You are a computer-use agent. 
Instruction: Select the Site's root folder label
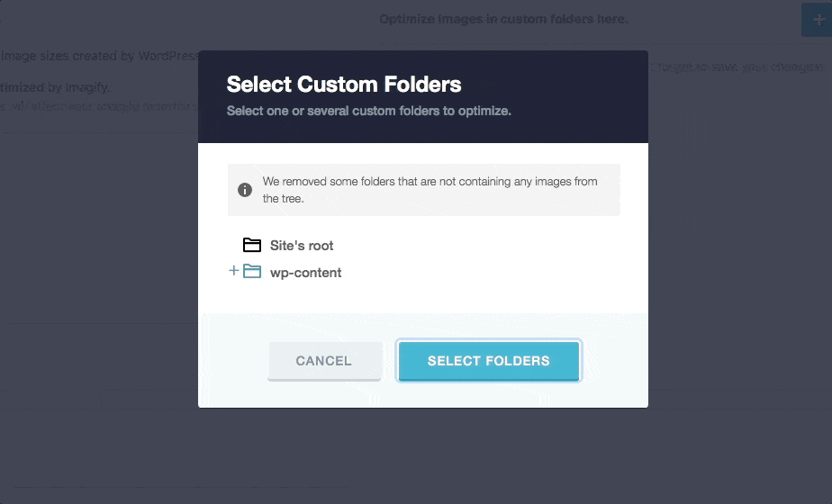pyautogui.click(x=302, y=245)
